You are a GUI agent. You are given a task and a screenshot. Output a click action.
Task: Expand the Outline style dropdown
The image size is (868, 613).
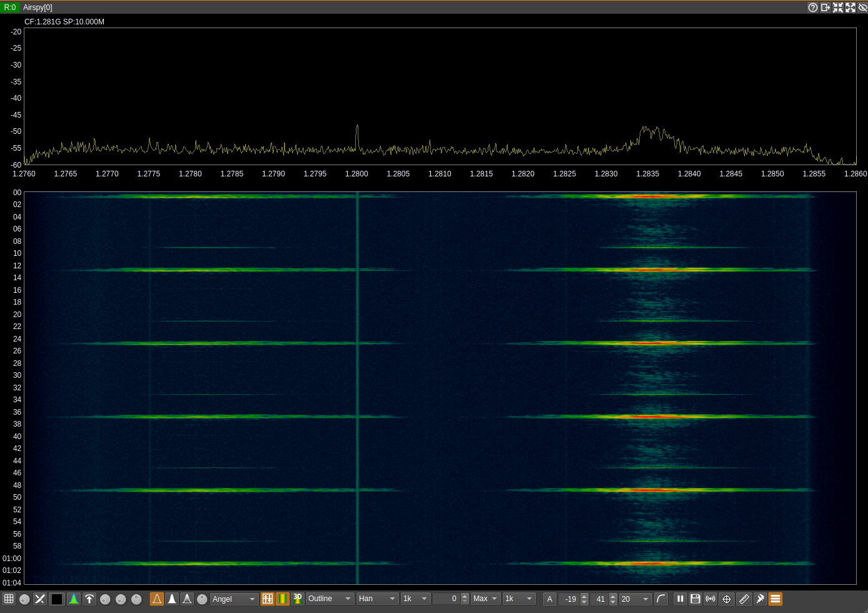pos(330,599)
